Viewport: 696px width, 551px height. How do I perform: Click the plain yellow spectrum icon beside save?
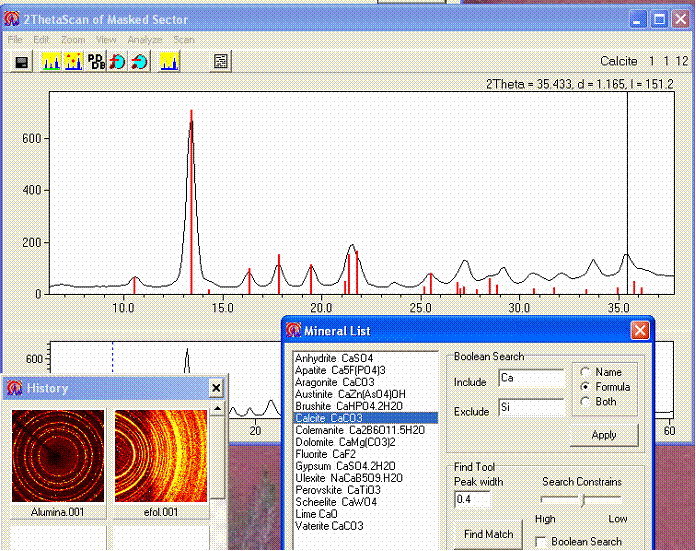(51, 62)
